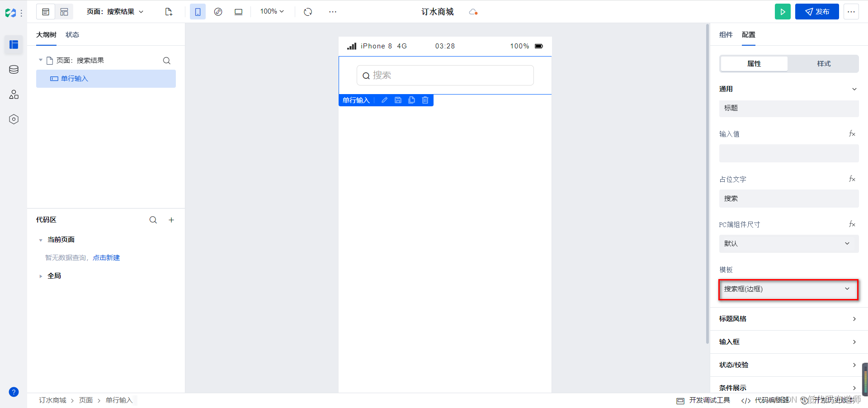Open the page design sidebar icon
This screenshot has height=408, width=868.
tap(14, 44)
